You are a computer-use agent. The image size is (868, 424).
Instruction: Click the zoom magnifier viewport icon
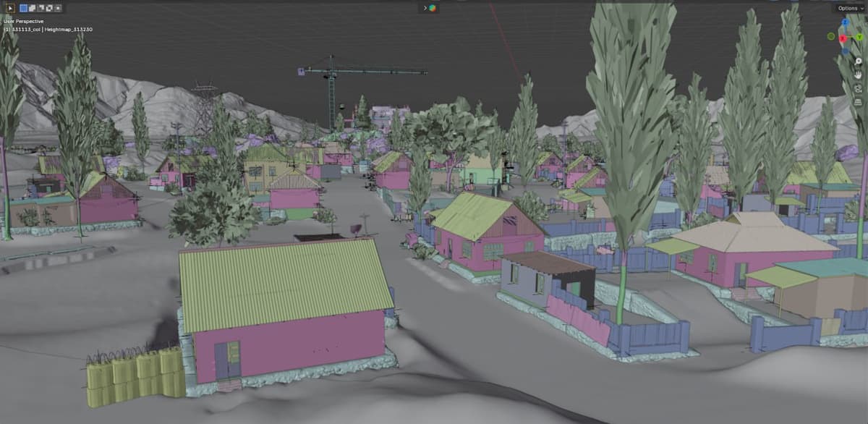(x=858, y=62)
